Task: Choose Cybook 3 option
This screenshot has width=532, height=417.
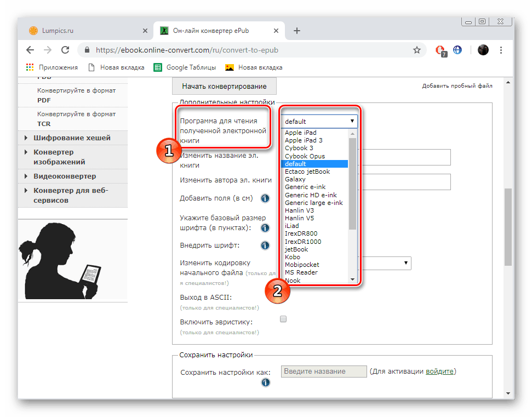Action: click(314, 148)
